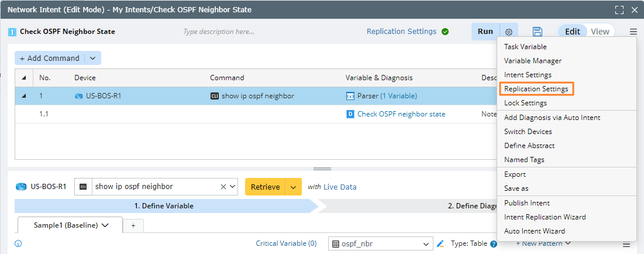Click the help icon next to Type: Table

tap(494, 244)
